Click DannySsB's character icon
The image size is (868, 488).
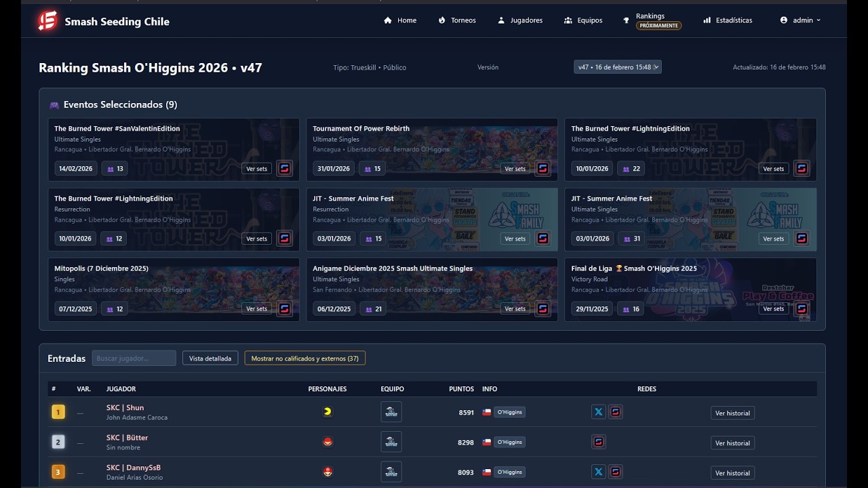(328, 472)
